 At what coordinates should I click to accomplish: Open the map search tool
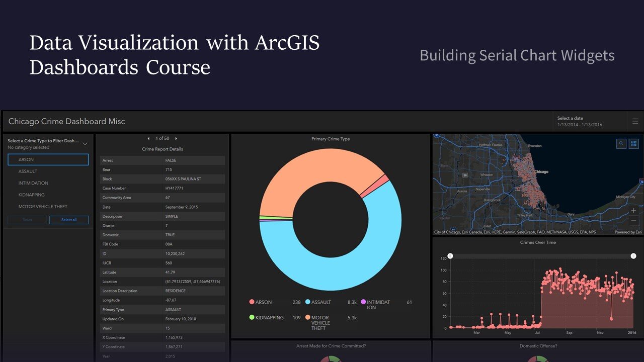pos(621,144)
